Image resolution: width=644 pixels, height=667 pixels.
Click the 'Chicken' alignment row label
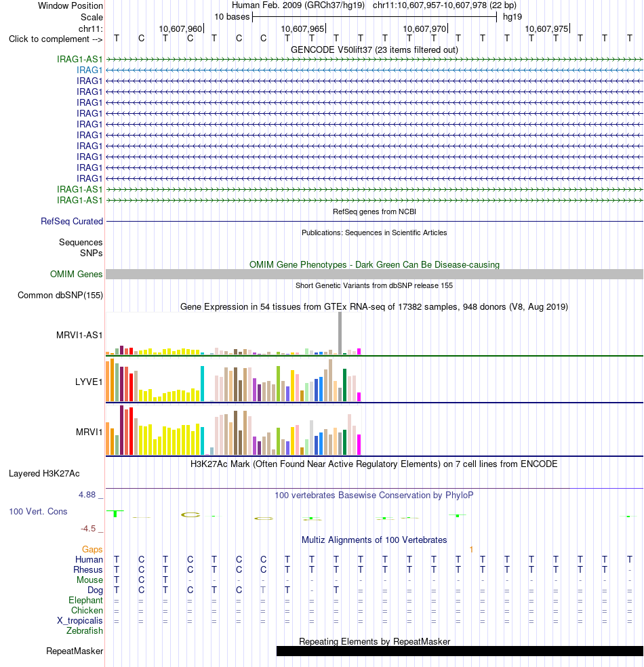[x=87, y=611]
